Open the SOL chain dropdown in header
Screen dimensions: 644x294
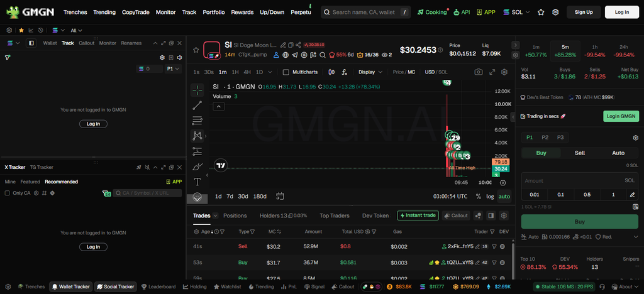point(516,13)
